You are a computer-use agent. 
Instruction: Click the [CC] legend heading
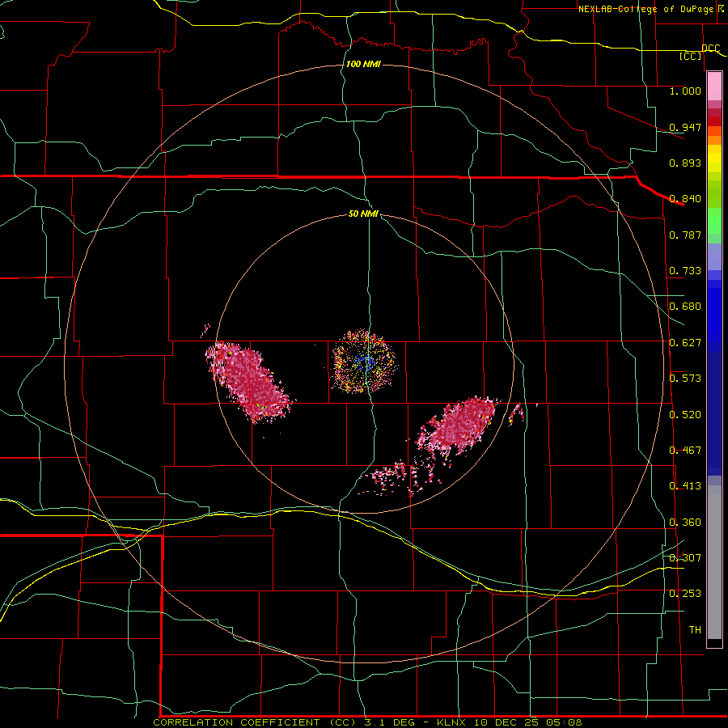point(691,56)
